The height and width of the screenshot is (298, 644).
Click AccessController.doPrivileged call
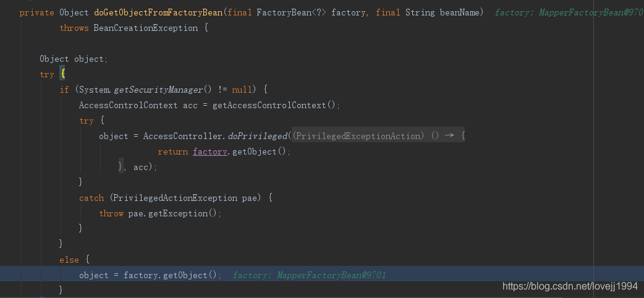tap(215, 136)
